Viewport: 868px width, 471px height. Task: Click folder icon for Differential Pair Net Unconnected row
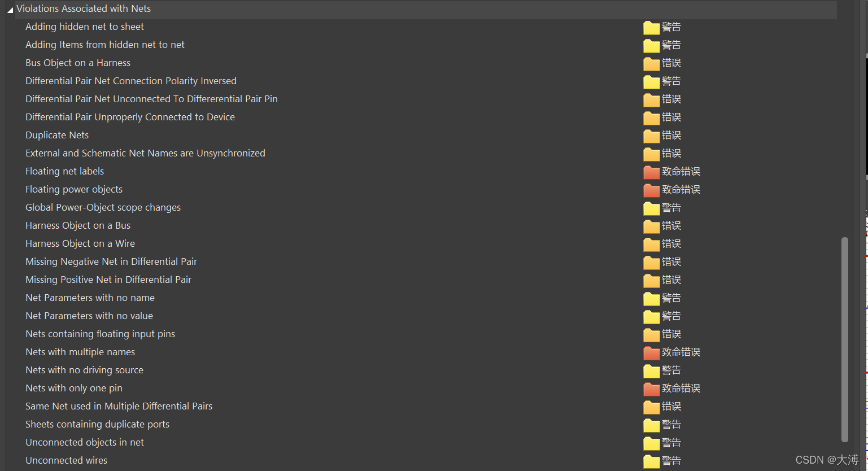(x=651, y=99)
